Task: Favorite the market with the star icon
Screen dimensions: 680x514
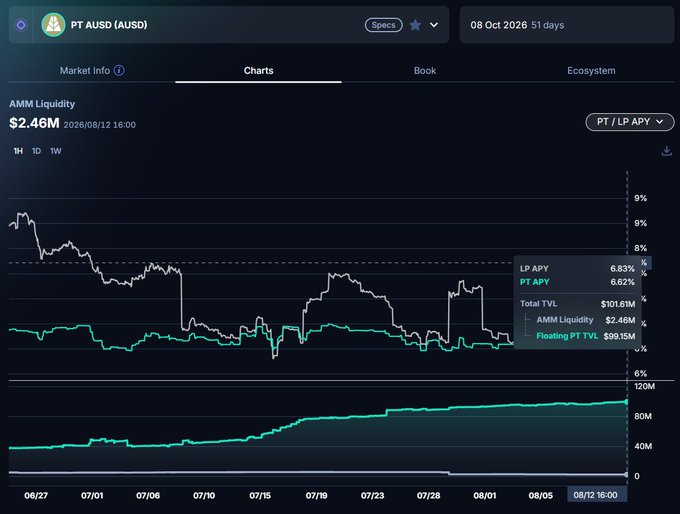Action: click(x=415, y=25)
